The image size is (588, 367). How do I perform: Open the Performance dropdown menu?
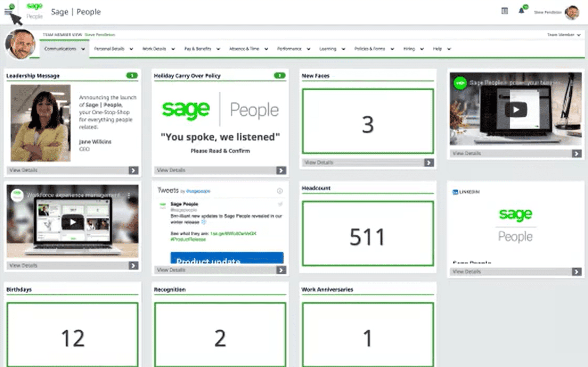click(x=293, y=49)
